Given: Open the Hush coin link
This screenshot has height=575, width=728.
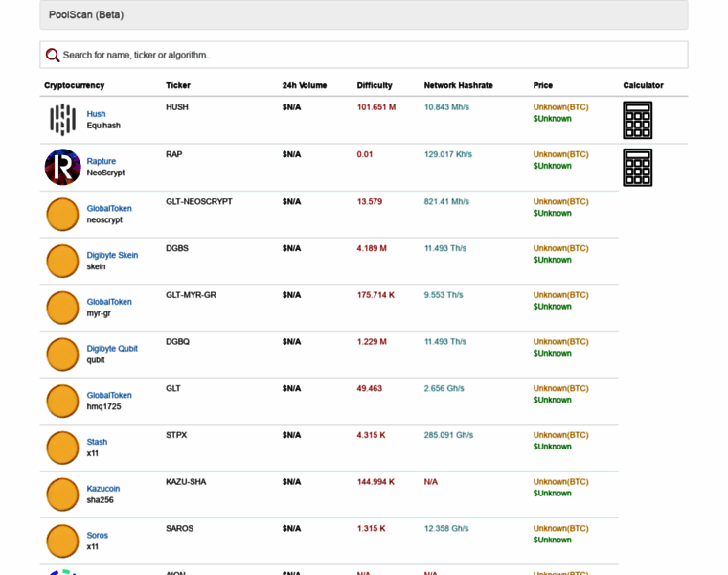Looking at the screenshot, I should coord(96,114).
